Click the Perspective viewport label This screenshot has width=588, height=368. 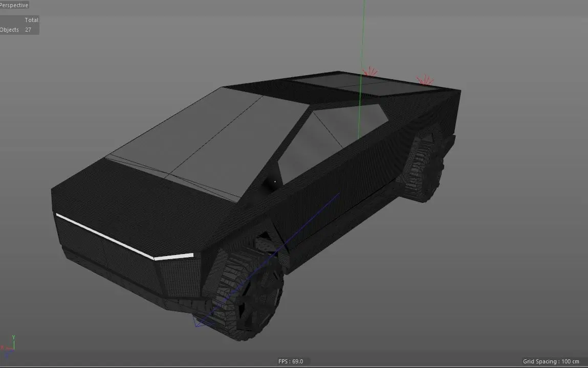point(14,5)
